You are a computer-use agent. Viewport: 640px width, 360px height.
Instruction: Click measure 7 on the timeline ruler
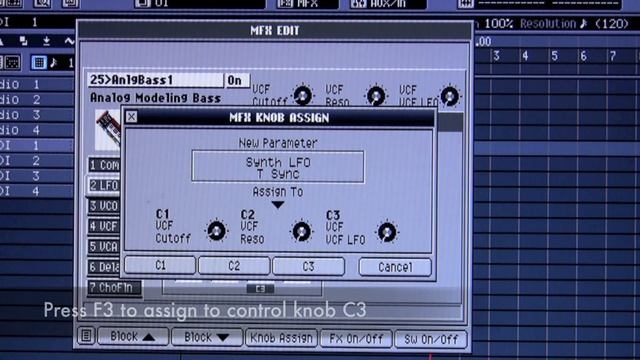613,56
